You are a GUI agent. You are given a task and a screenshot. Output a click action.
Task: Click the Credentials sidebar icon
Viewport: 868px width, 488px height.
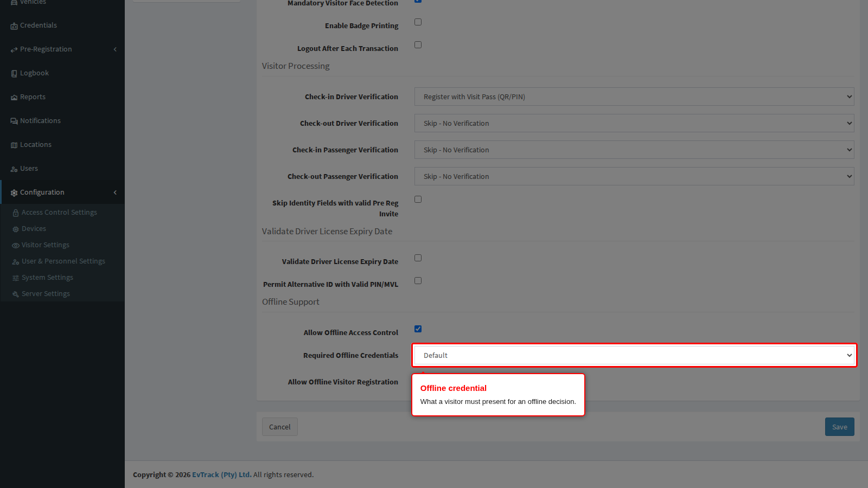[14, 26]
